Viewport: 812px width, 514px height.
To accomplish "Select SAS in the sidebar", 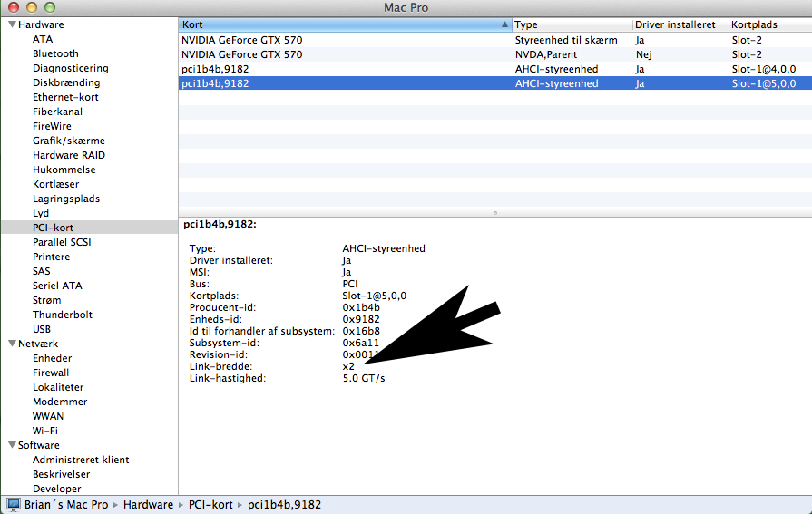I will point(42,271).
